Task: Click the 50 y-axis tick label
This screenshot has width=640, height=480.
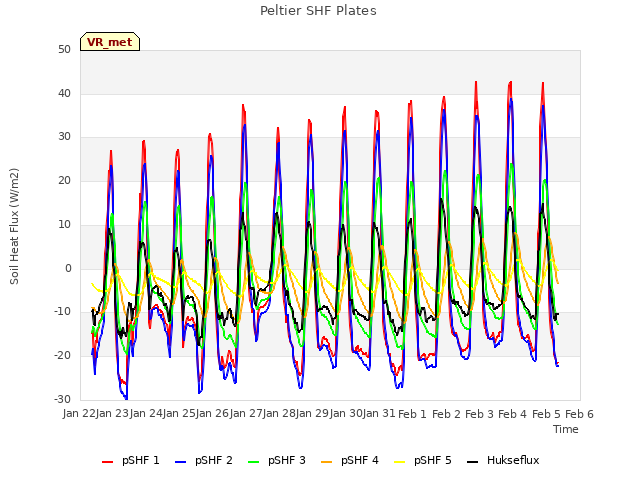Action: pyautogui.click(x=64, y=49)
